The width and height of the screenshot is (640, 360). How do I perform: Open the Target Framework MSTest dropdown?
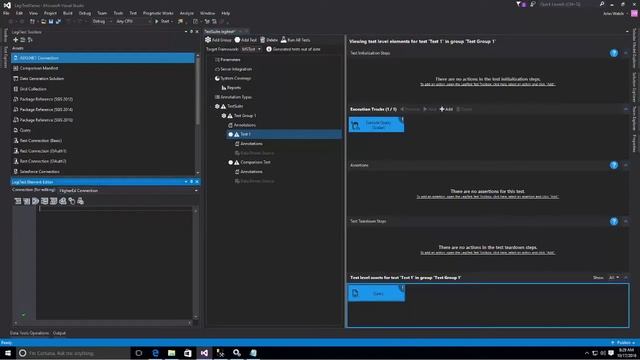pyautogui.click(x=251, y=49)
